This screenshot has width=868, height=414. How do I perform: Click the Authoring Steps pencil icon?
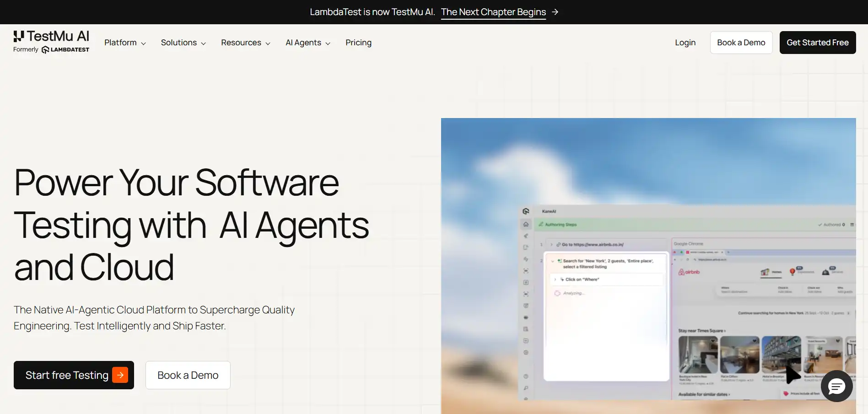tap(541, 225)
